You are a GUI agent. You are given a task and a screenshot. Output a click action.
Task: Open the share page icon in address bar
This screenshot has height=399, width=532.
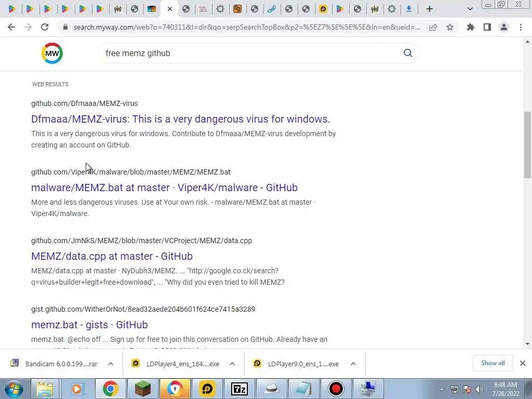coord(433,27)
